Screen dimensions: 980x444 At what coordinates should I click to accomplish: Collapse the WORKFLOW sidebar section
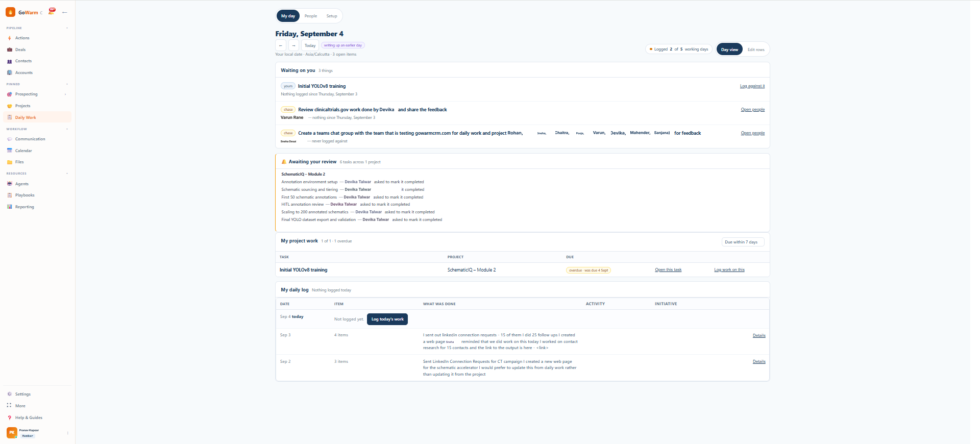point(67,129)
